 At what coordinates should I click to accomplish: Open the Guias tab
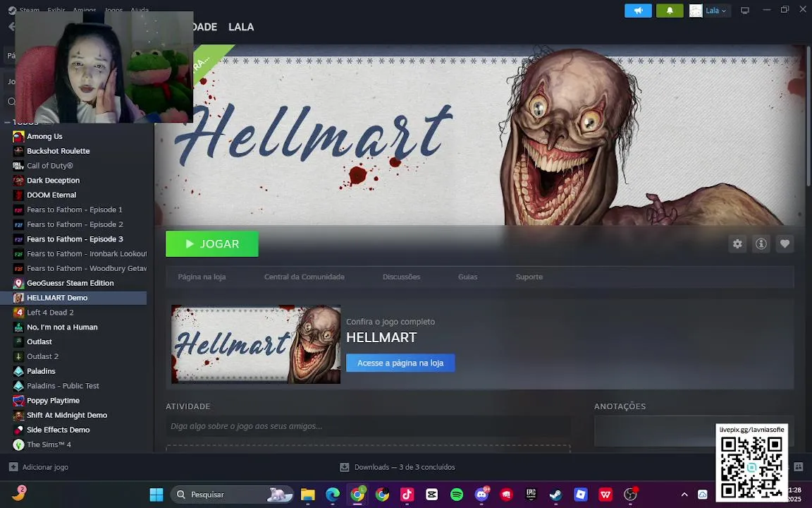coord(467,277)
